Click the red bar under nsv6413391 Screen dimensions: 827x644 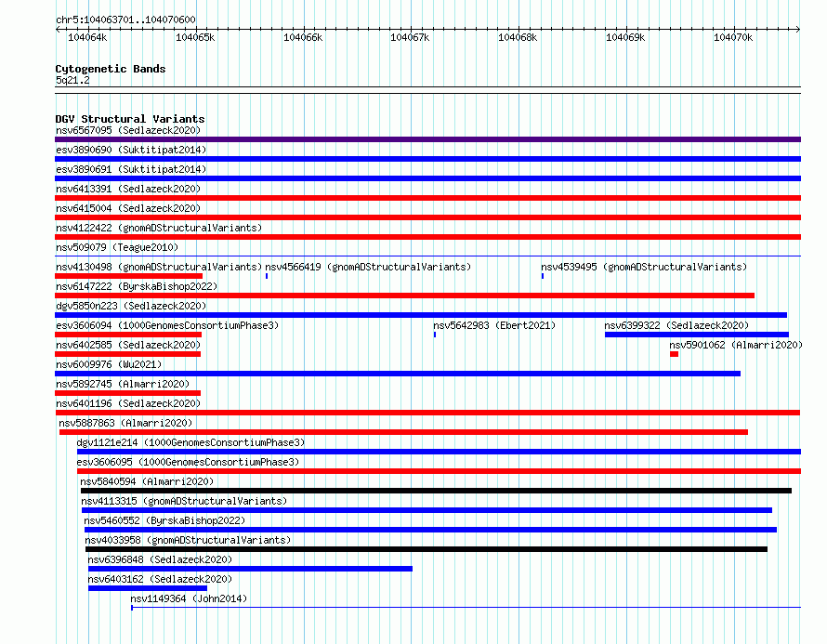pos(427,198)
